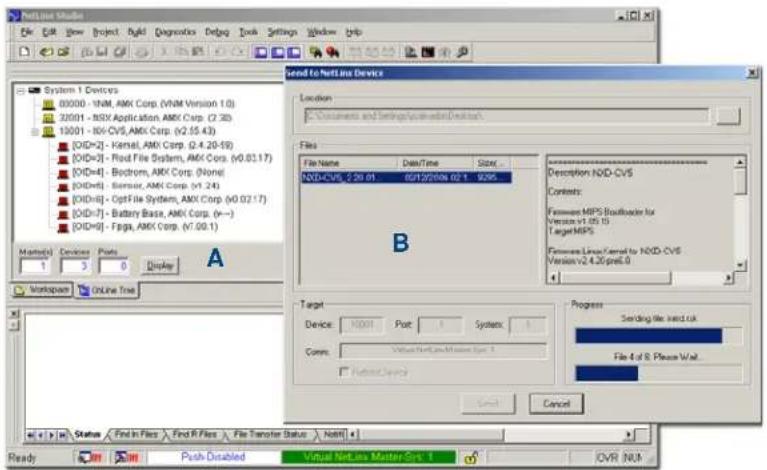Click the yellow device icon of 10001 row
The height and width of the screenshot is (470, 767).
(x=48, y=132)
